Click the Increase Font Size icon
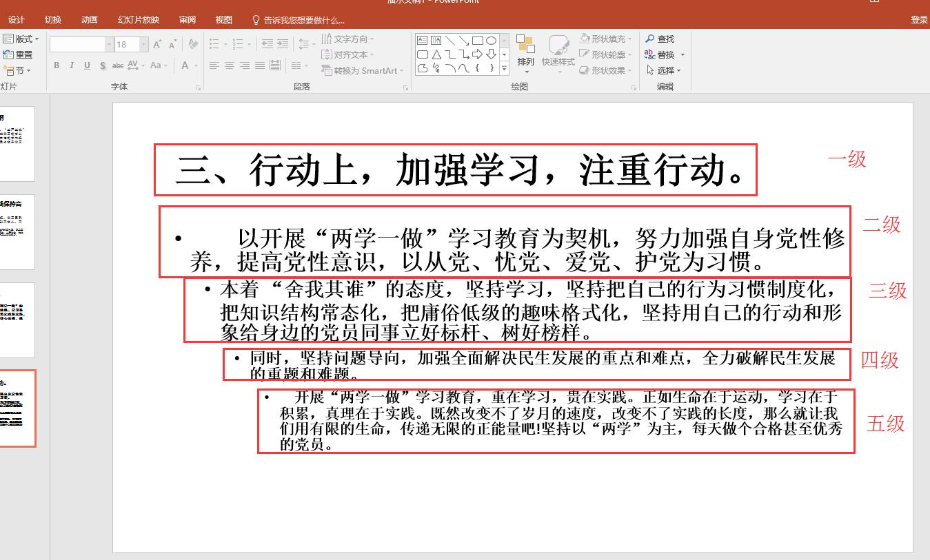Viewport: 930px width, 560px height. point(157,44)
